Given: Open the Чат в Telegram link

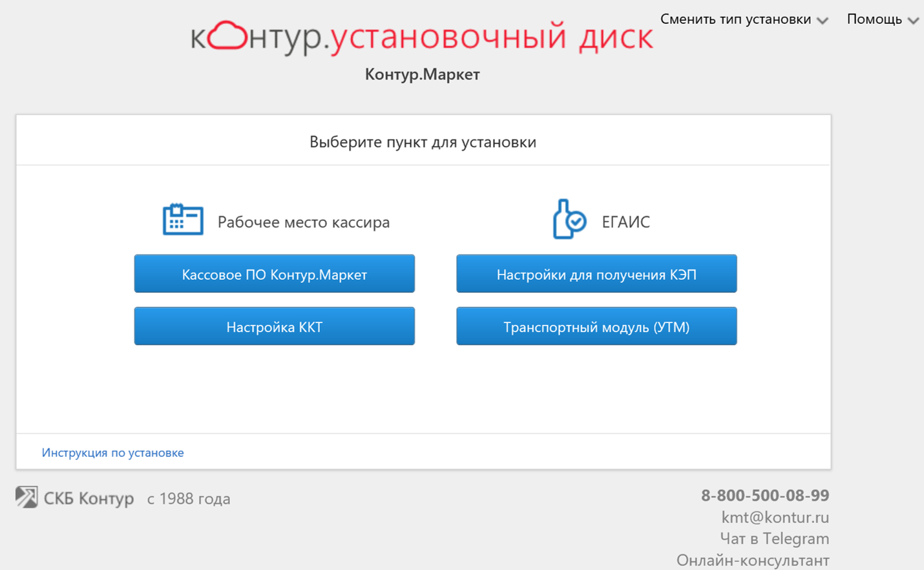Looking at the screenshot, I should (774, 538).
